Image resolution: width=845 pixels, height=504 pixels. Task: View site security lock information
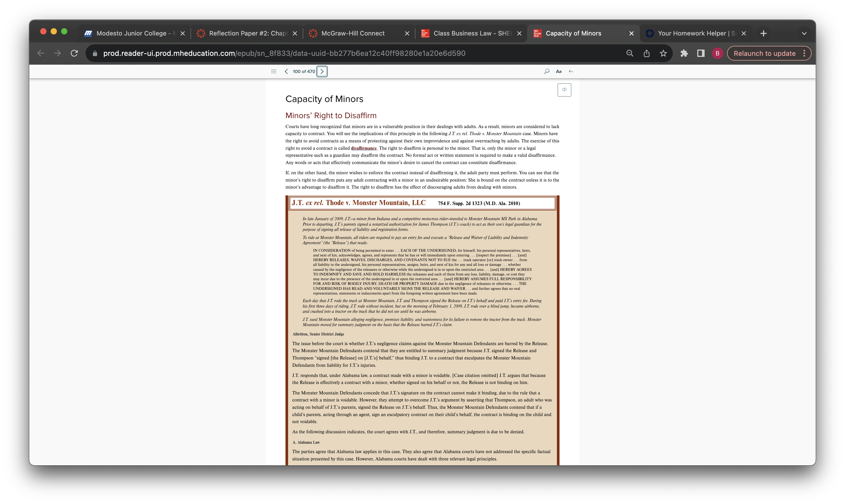[95, 53]
